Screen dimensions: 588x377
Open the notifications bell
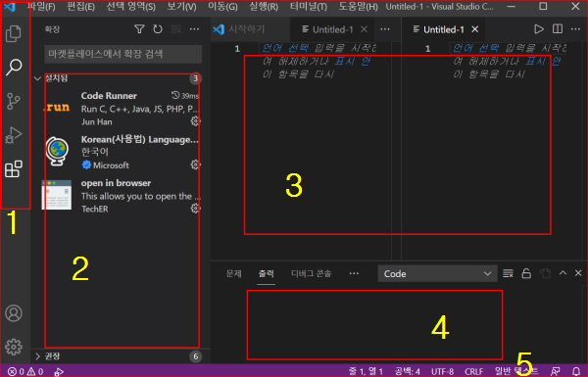click(x=576, y=371)
